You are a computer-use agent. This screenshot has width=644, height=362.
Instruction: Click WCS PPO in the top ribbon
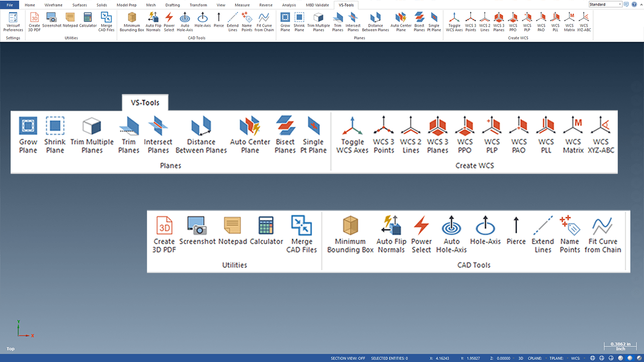click(513, 22)
